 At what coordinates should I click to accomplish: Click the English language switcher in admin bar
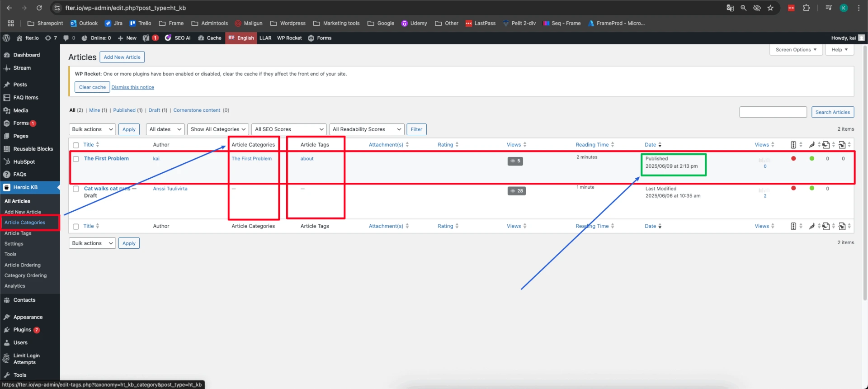click(241, 38)
